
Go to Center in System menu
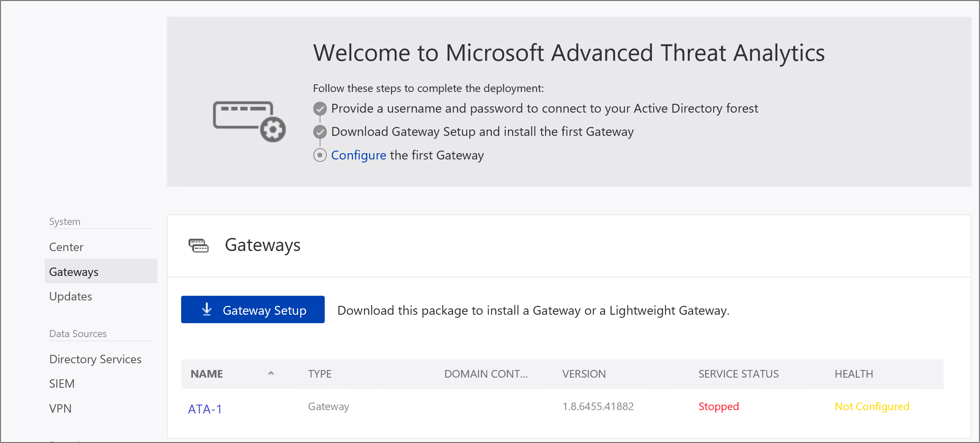click(x=66, y=247)
